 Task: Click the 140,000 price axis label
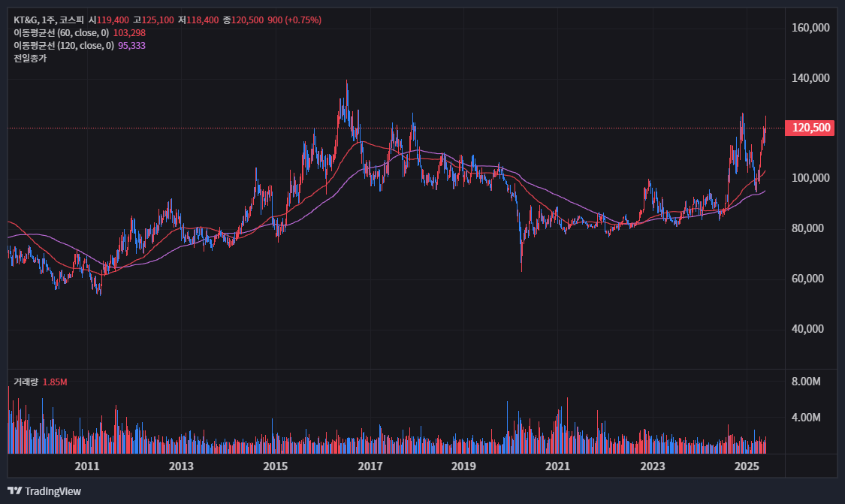pos(810,78)
